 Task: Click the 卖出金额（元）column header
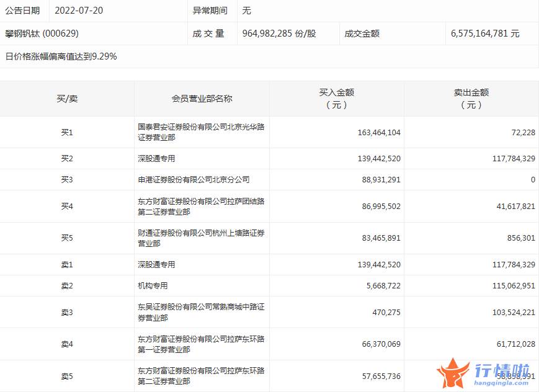(x=471, y=99)
